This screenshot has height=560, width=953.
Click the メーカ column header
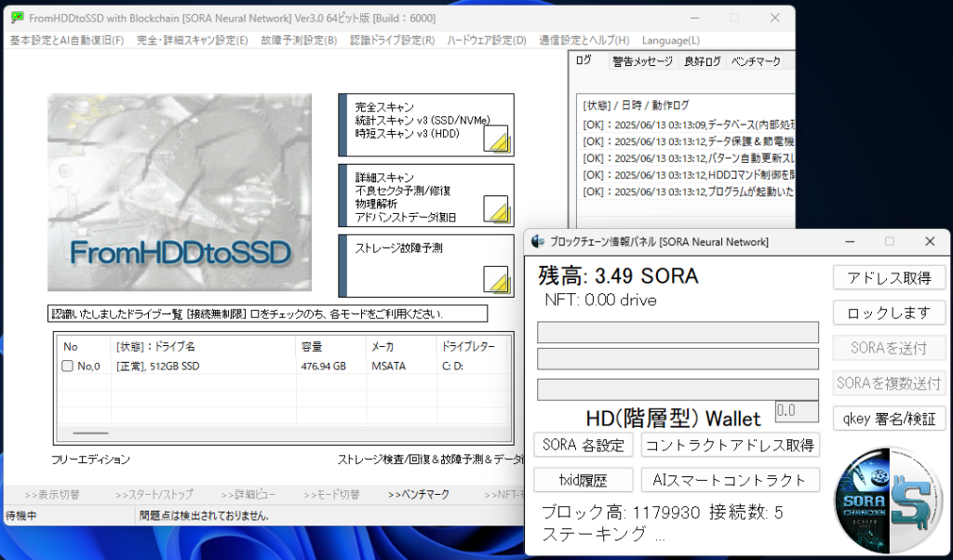pyautogui.click(x=401, y=347)
